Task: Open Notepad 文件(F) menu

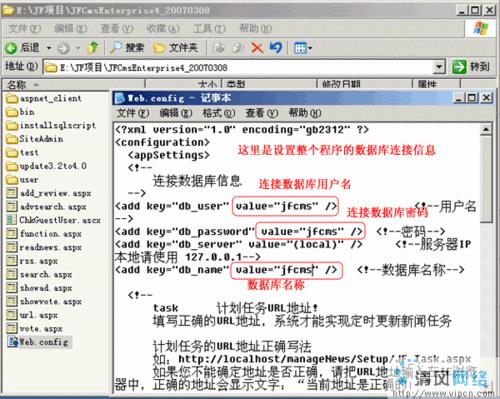Action: [x=133, y=113]
